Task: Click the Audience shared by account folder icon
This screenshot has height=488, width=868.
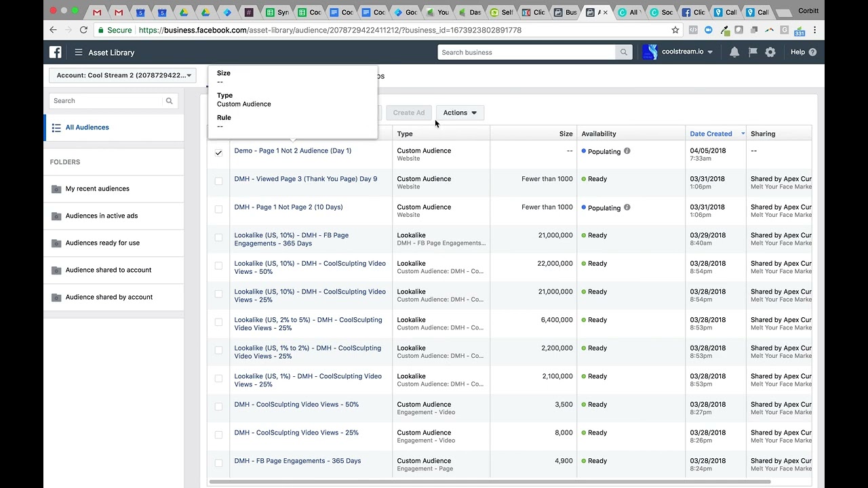Action: point(56,298)
